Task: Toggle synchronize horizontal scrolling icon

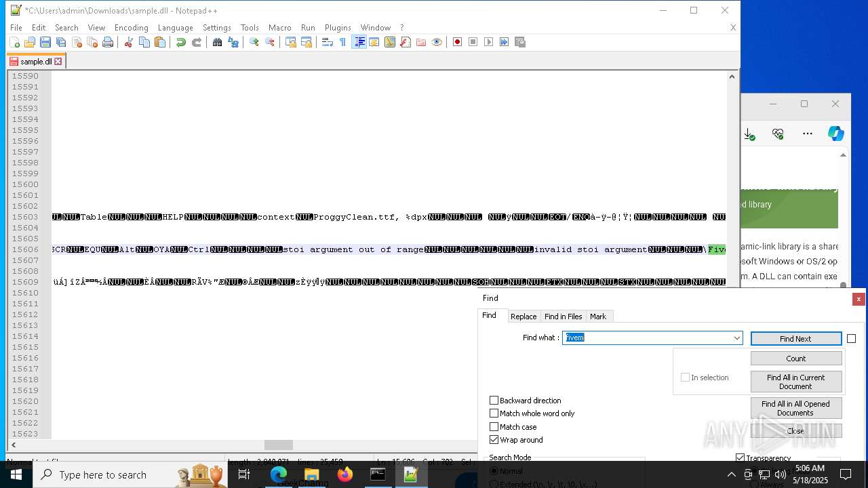Action: click(307, 42)
